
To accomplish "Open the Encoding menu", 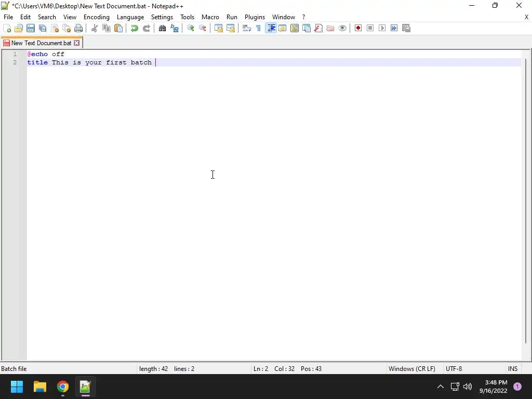I will click(97, 17).
